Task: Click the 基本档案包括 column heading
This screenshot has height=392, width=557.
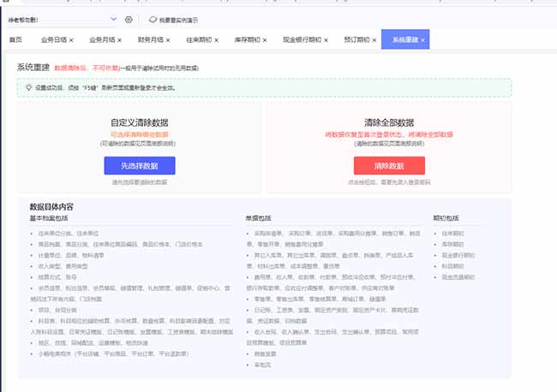Action: click(x=49, y=218)
